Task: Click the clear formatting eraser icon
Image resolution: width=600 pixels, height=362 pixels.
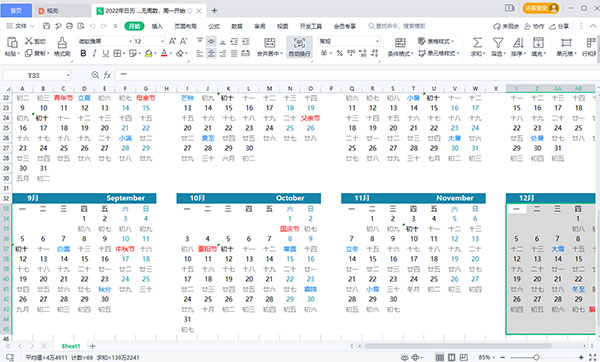Action: (180, 53)
